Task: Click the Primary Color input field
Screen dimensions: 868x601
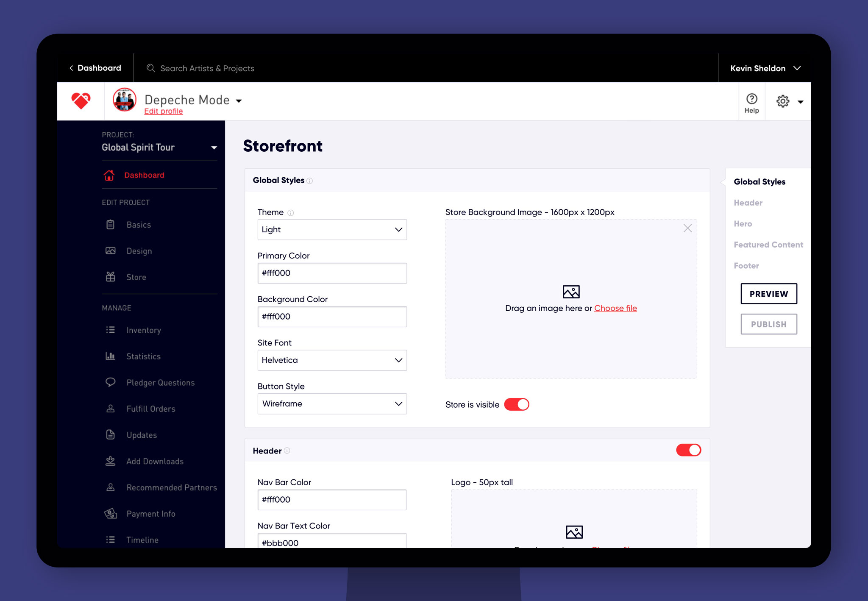Action: pyautogui.click(x=332, y=273)
